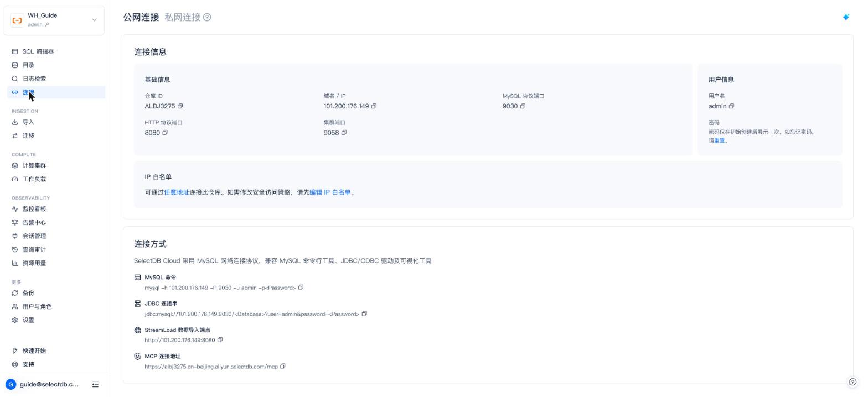868x397 pixels.
Task: Go to 日志检索
Action: coord(56,79)
